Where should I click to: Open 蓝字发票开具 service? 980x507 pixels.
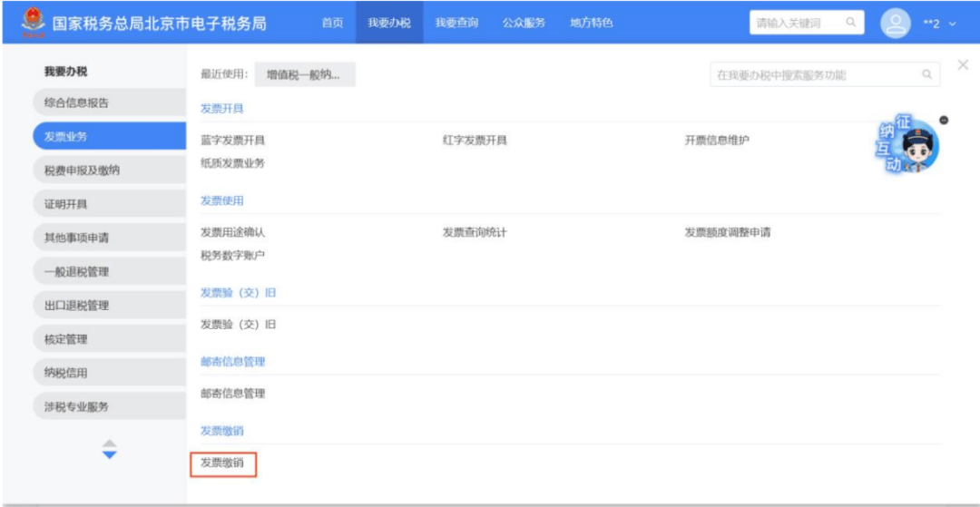point(232,141)
